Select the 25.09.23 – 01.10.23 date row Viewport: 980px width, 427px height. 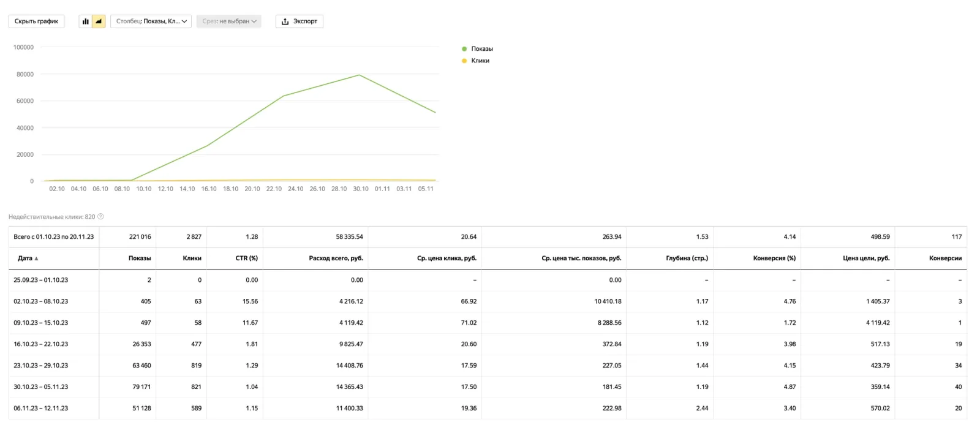pos(488,280)
